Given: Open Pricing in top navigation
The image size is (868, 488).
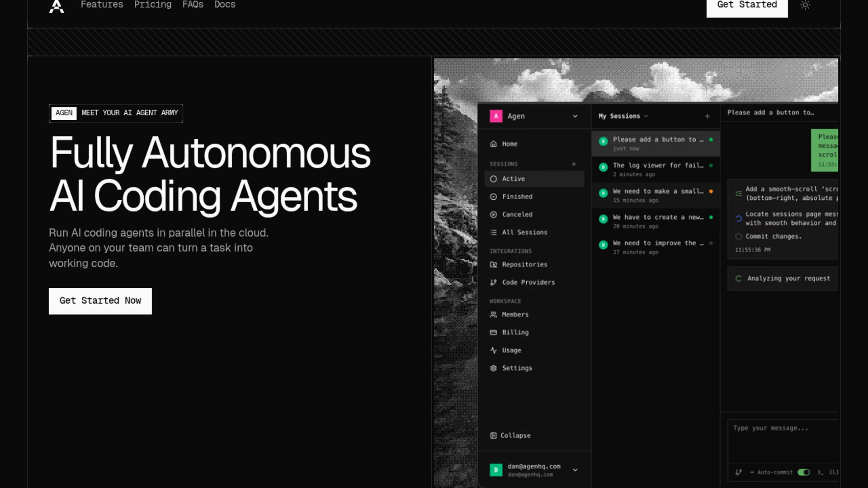Looking at the screenshot, I should point(152,5).
